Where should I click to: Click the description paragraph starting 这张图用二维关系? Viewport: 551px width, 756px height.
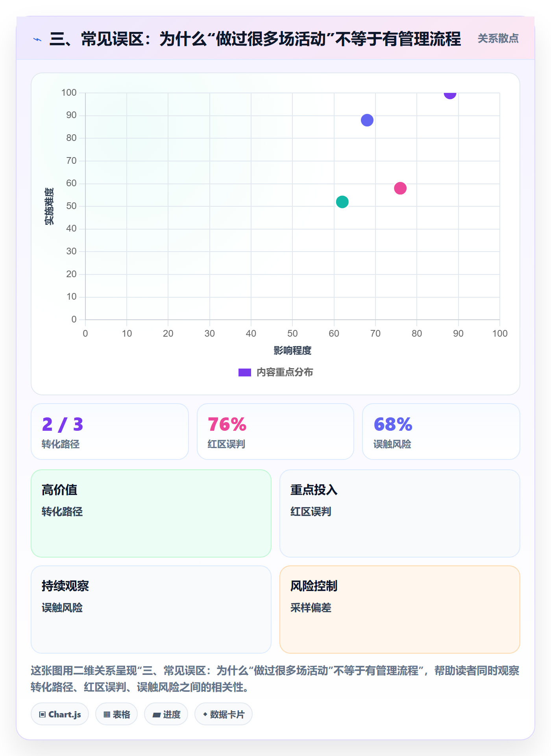pos(275,679)
